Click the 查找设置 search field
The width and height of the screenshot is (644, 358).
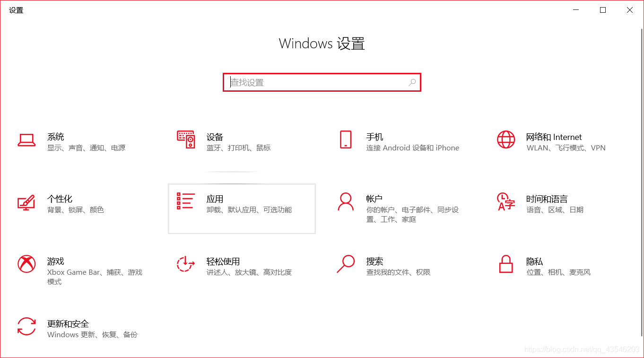coord(322,82)
